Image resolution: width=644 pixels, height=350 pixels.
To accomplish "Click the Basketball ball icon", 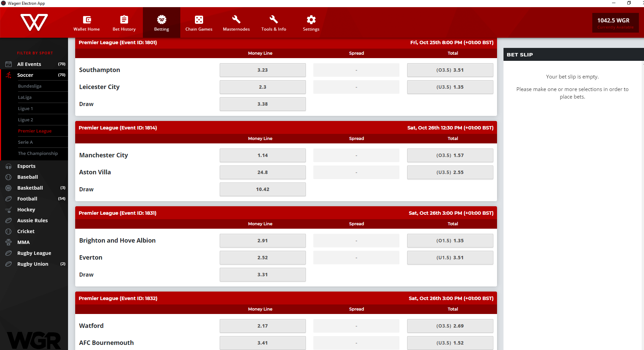I will pyautogui.click(x=9, y=188).
